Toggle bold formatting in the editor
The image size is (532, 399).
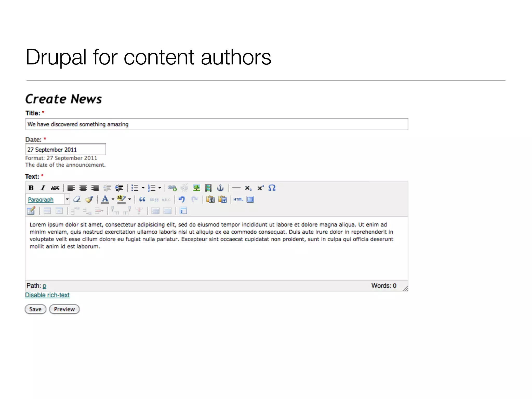pyautogui.click(x=31, y=188)
